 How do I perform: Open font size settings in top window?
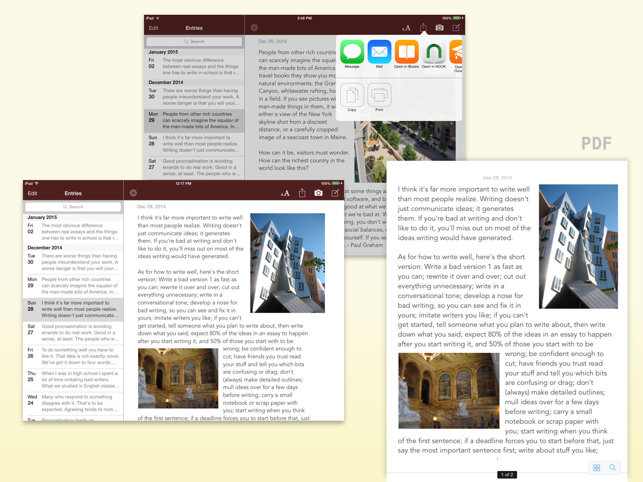coord(406,28)
